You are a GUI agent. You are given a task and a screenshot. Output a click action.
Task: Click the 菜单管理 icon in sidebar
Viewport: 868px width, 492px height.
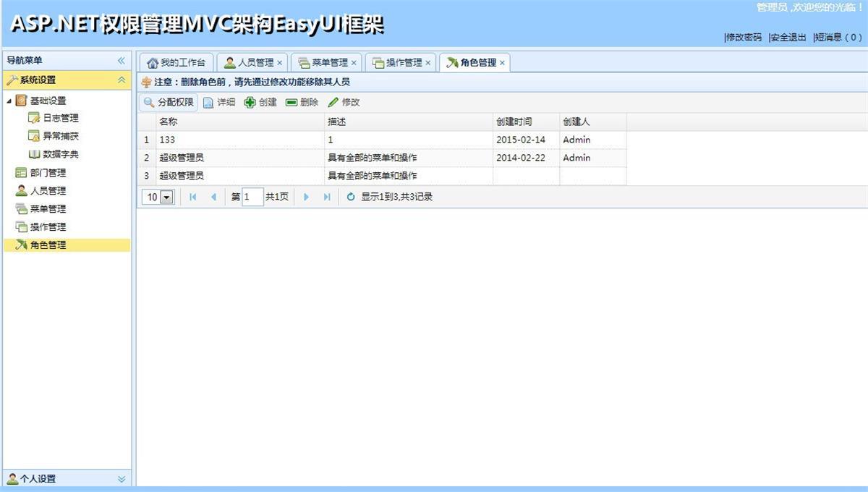click(x=21, y=209)
